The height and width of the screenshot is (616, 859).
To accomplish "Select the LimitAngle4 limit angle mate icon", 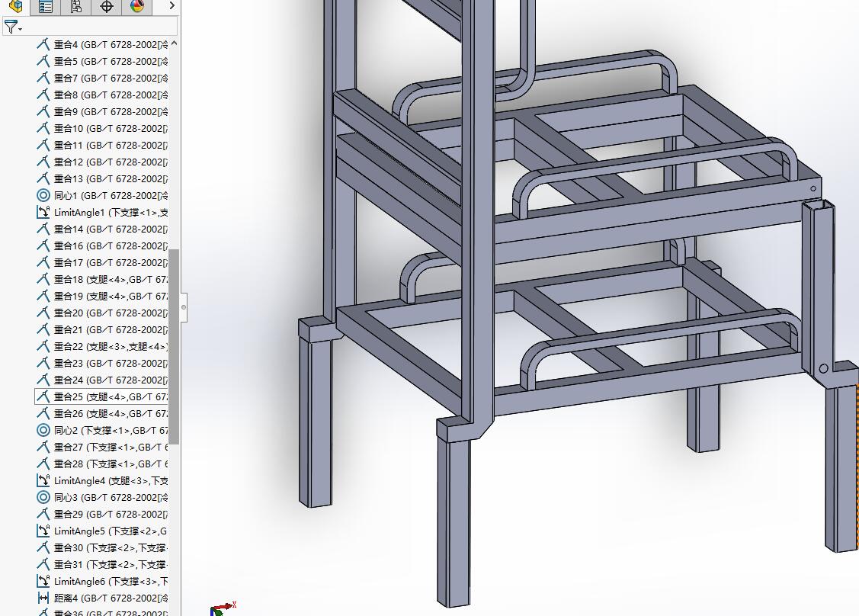I will pos(43,480).
